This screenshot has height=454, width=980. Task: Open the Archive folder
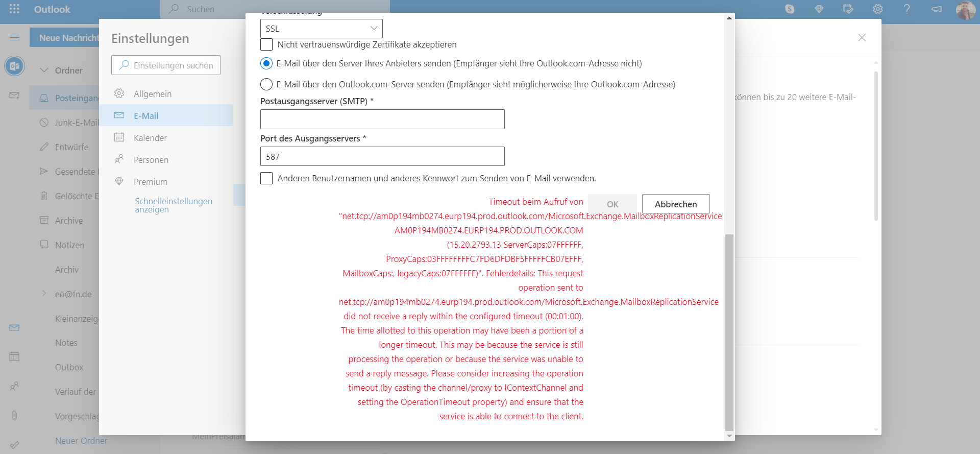pos(65,221)
